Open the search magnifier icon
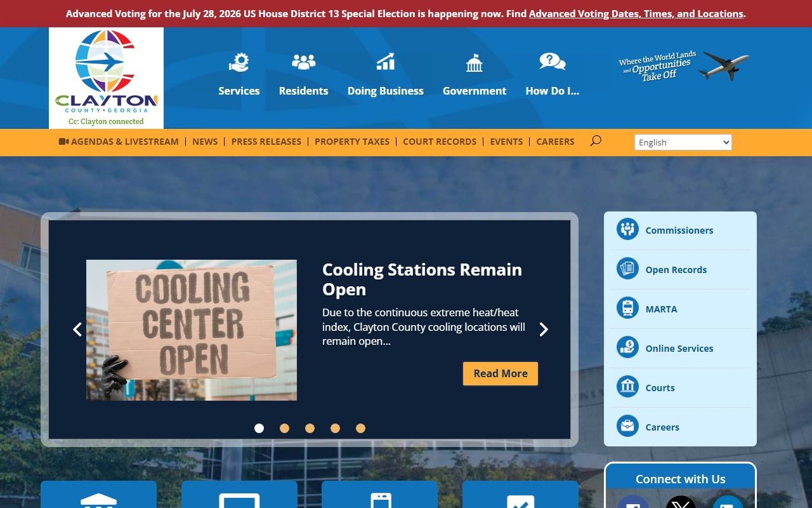812x508 pixels. [595, 141]
